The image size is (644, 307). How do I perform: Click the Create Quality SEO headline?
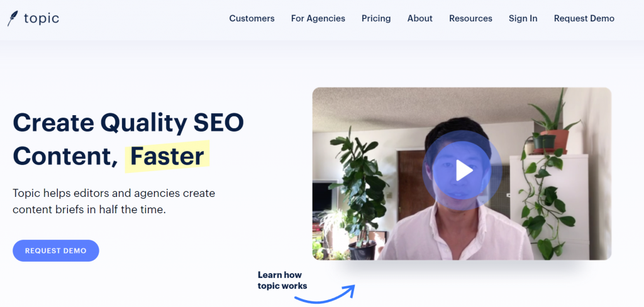pos(128,123)
